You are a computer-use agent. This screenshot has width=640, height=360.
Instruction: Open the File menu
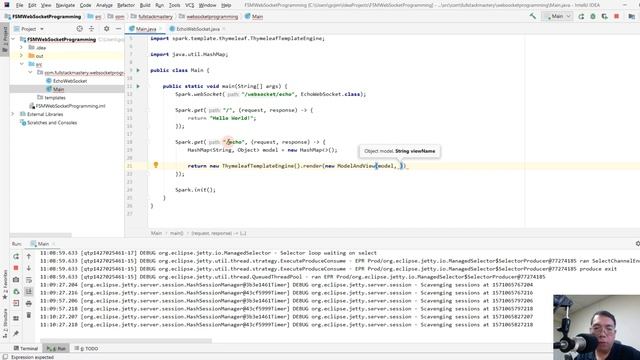(19, 5)
